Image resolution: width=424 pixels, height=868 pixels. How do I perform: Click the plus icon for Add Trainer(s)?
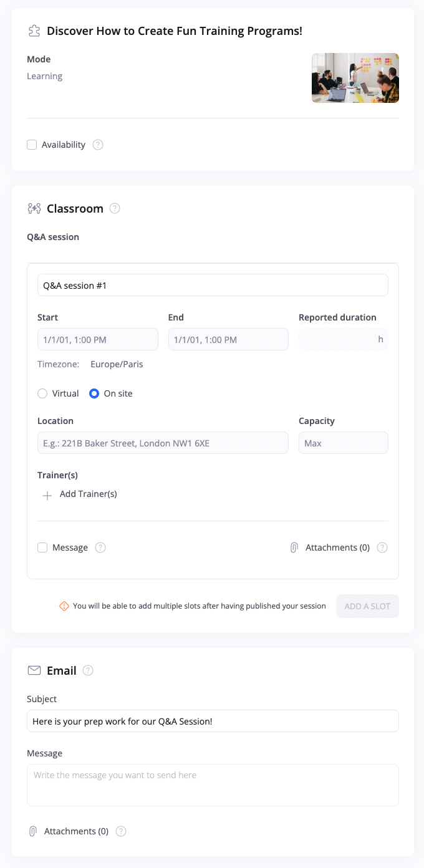[47, 496]
